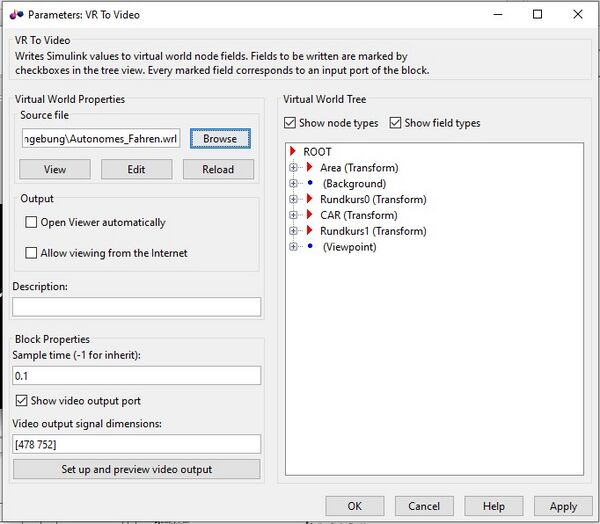Click the Area Transform node red arrow icon

310,168
